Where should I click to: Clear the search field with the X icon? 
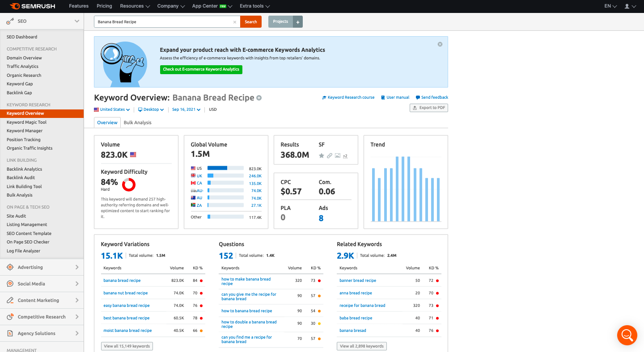[235, 22]
